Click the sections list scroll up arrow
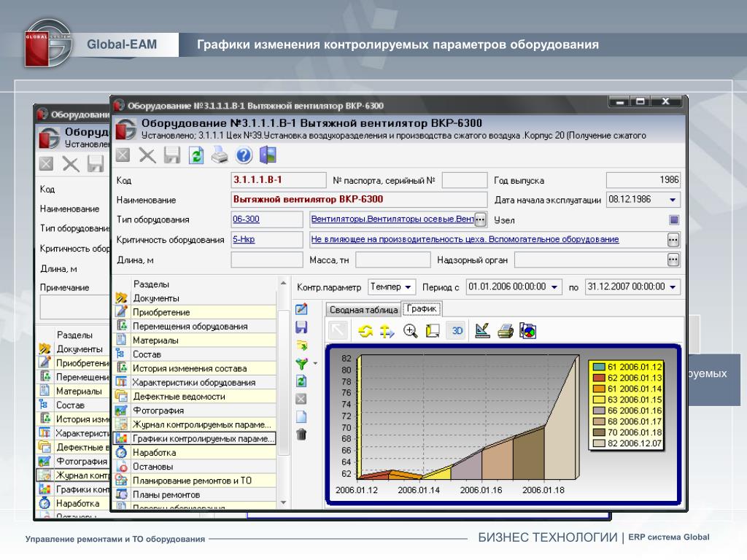The width and height of the screenshot is (747, 560). coord(284,284)
